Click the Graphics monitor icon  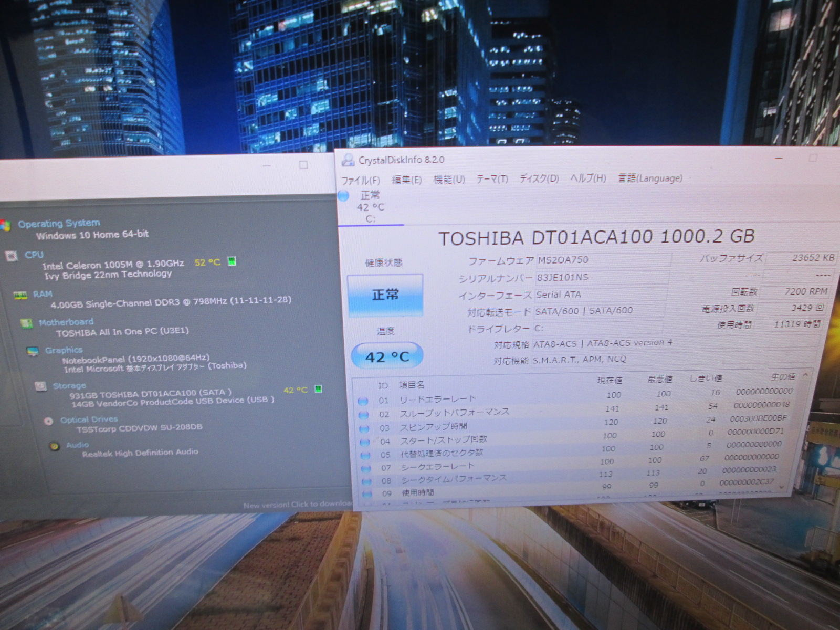(33, 351)
